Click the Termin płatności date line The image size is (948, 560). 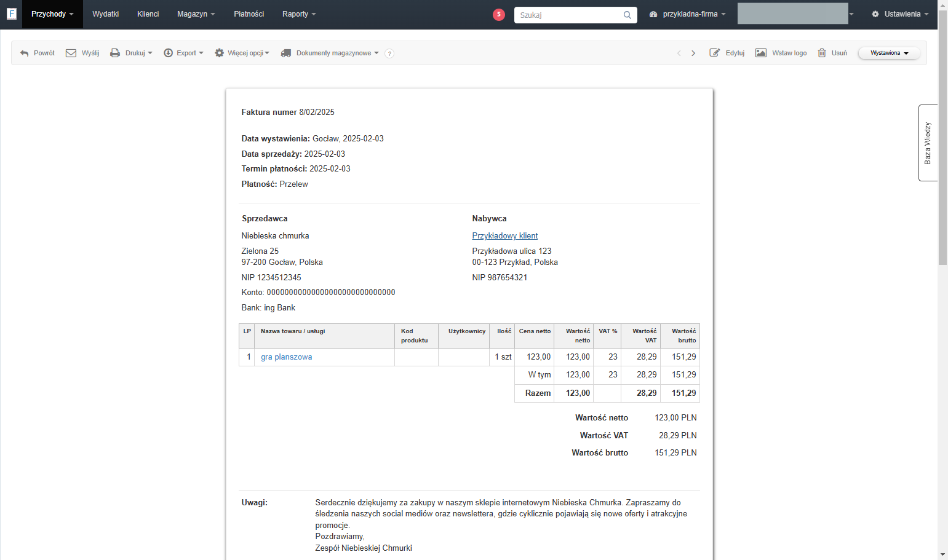(296, 169)
